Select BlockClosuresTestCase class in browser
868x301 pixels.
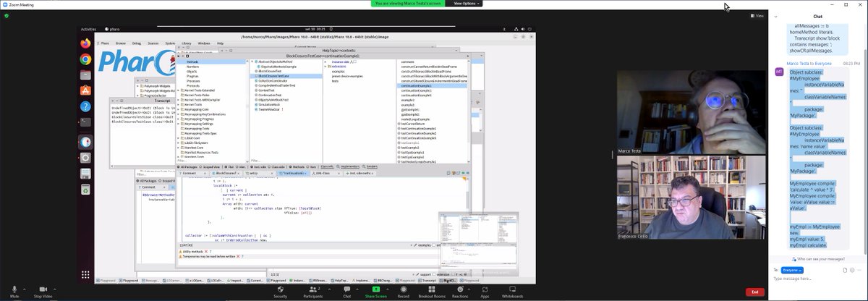(x=285, y=76)
